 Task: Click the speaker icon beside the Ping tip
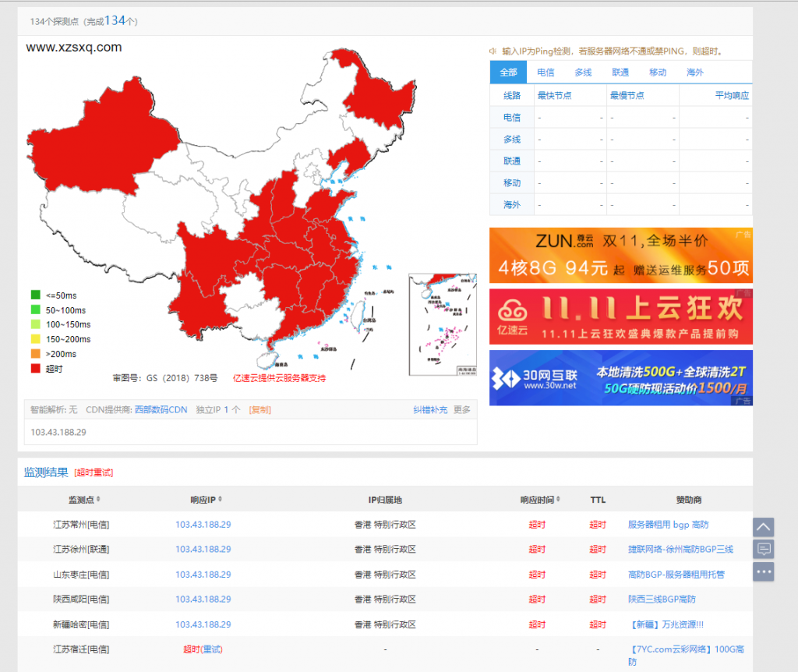click(x=493, y=49)
